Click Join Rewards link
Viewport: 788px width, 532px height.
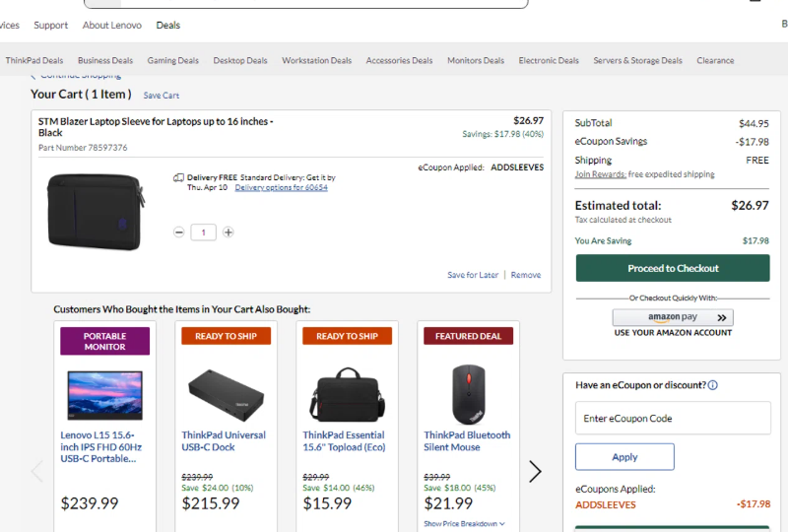[601, 174]
